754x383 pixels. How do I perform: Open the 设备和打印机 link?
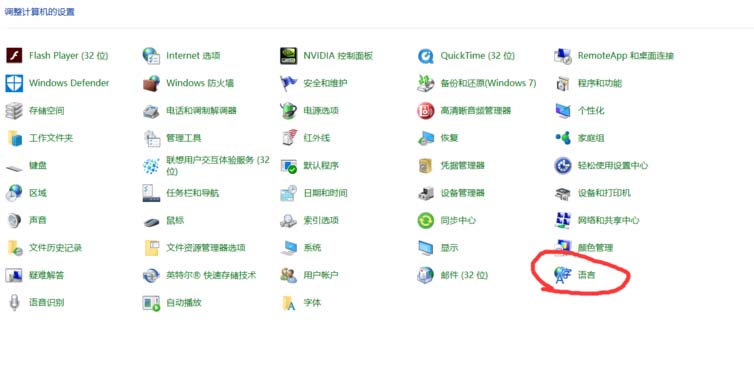tap(604, 193)
